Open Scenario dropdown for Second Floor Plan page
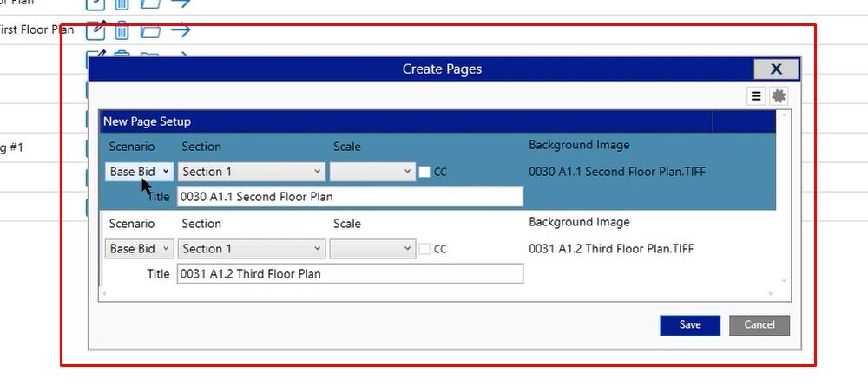The width and height of the screenshot is (868, 392). coord(140,172)
